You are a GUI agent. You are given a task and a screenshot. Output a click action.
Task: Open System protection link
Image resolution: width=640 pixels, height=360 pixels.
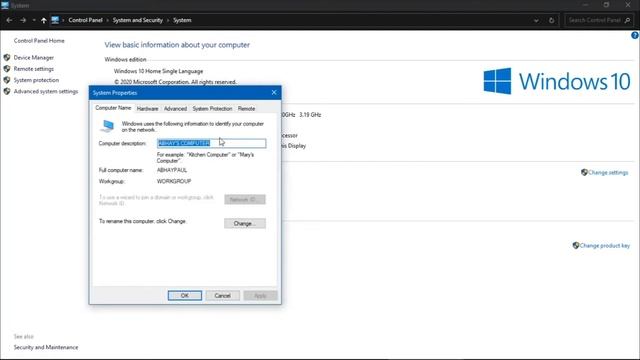click(x=36, y=80)
